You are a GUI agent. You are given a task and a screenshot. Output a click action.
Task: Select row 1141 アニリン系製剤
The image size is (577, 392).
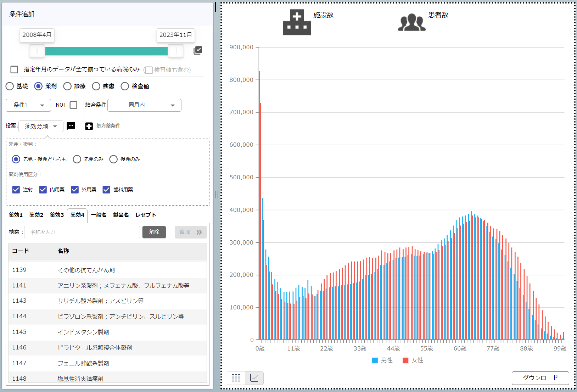[108, 286]
